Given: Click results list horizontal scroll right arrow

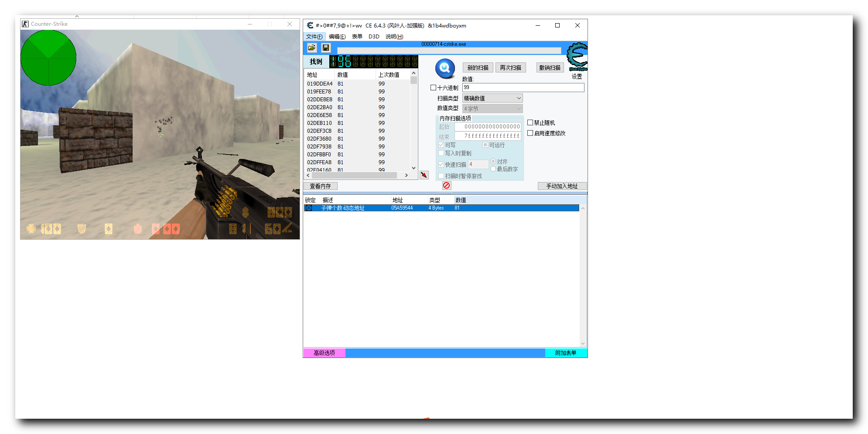Looking at the screenshot, I should (x=407, y=175).
